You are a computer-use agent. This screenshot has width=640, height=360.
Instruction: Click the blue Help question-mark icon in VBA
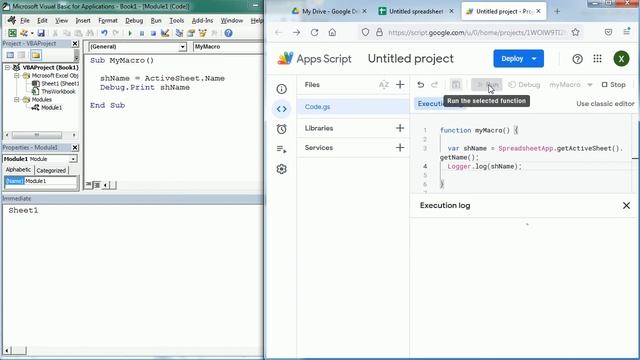[229, 33]
